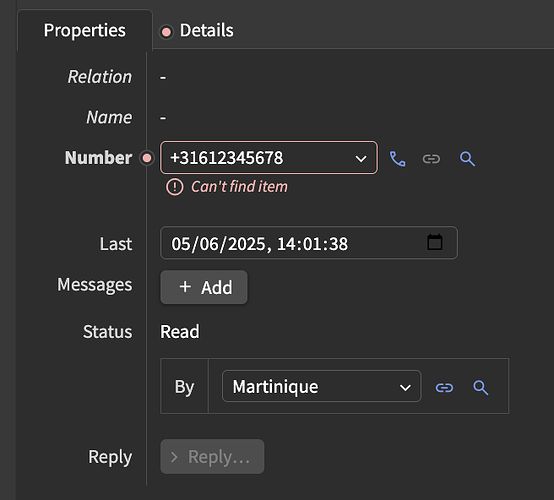Click the disabled Reply... button

tap(212, 457)
